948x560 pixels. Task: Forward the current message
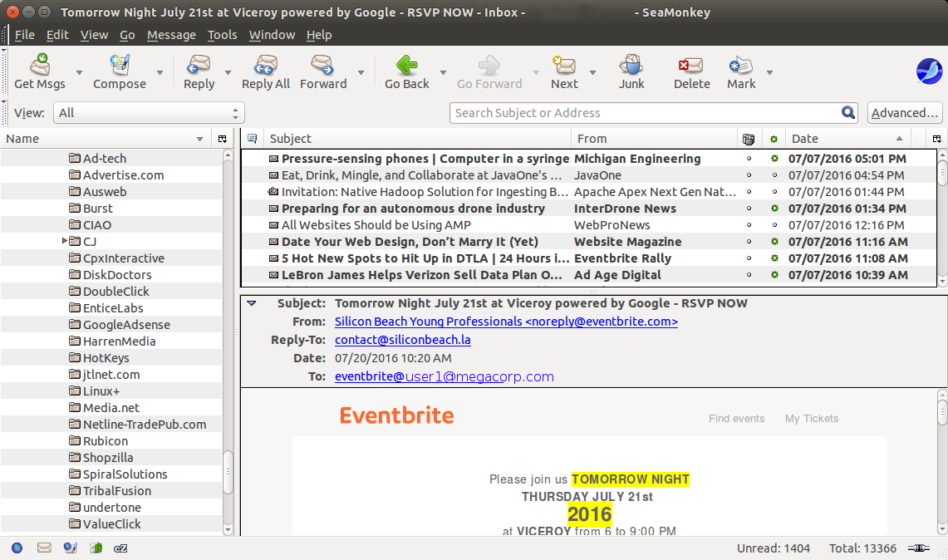[322, 71]
